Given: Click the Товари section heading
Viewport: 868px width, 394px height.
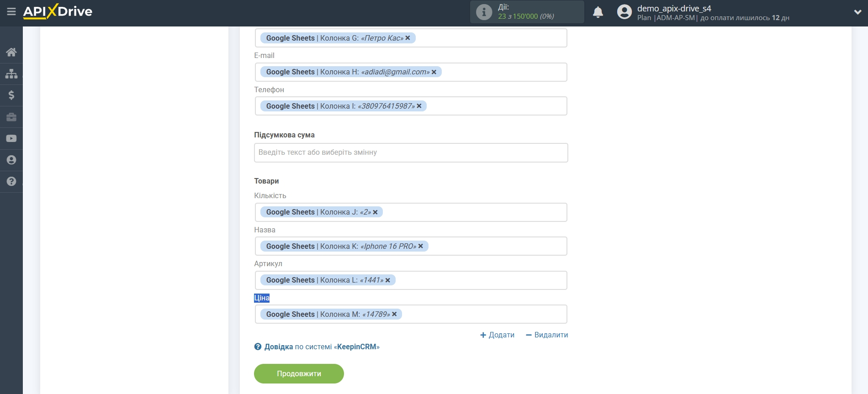Looking at the screenshot, I should tap(266, 181).
